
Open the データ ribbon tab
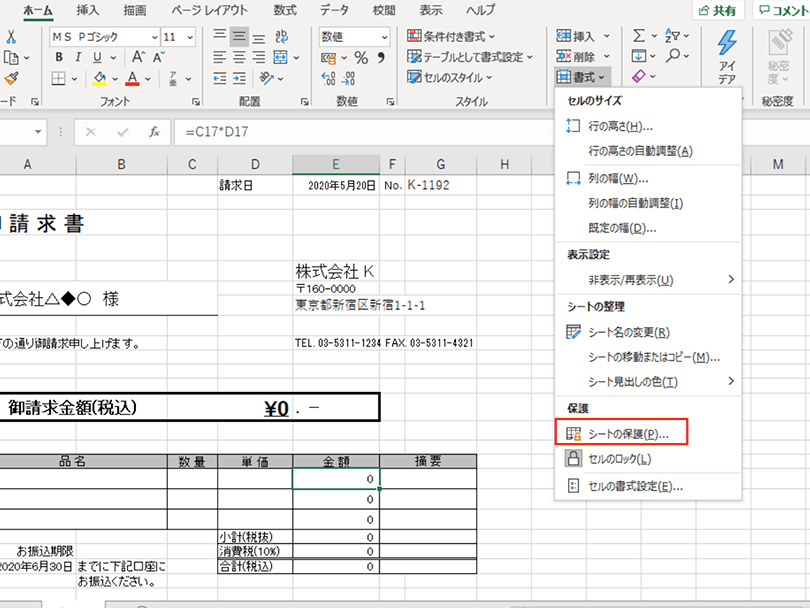point(334,10)
